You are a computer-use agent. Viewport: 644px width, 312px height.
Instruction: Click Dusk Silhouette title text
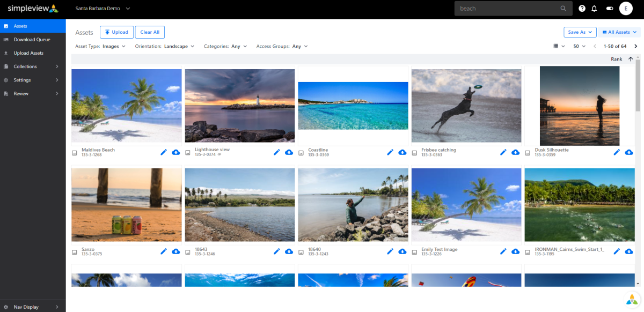coord(552,150)
